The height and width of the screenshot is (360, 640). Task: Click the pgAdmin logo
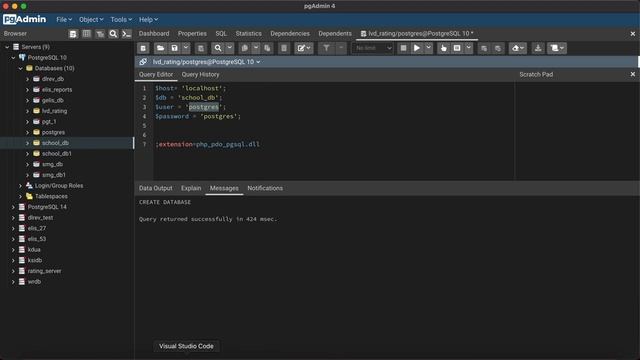[24, 19]
